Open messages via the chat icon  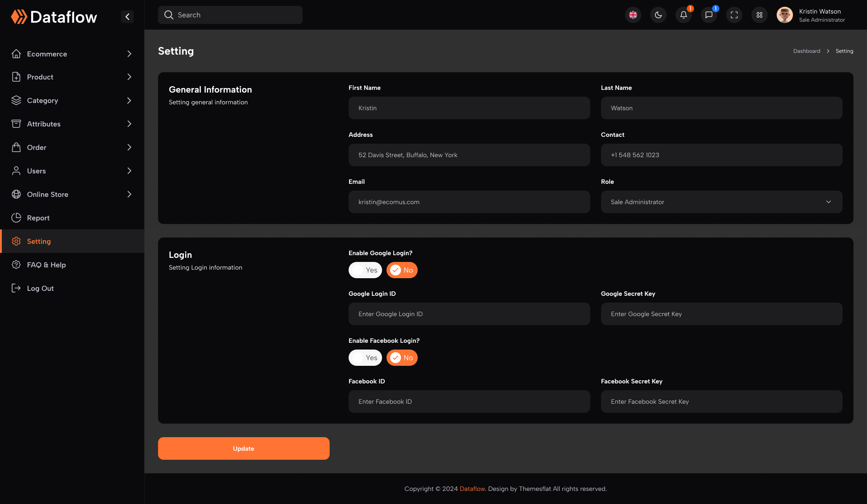(709, 15)
